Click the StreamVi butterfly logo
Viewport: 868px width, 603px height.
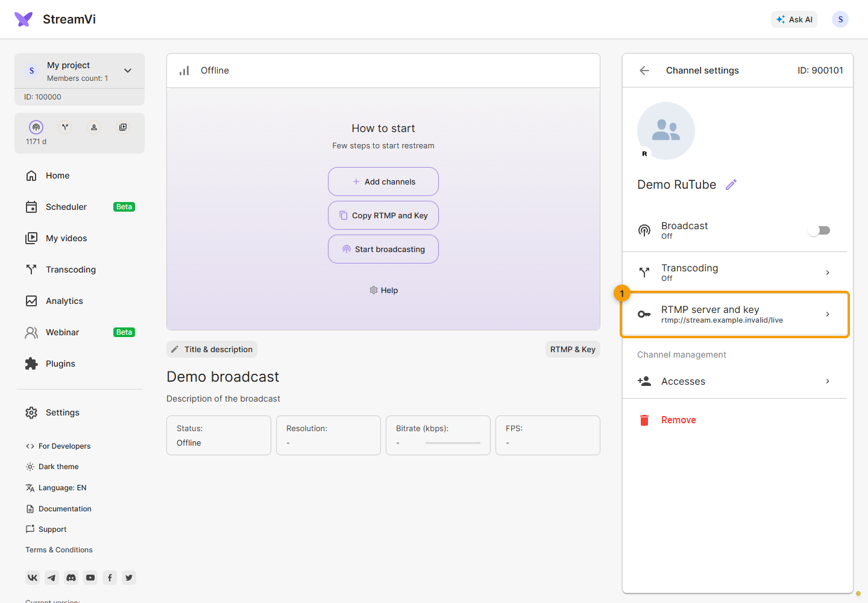pyautogui.click(x=24, y=19)
